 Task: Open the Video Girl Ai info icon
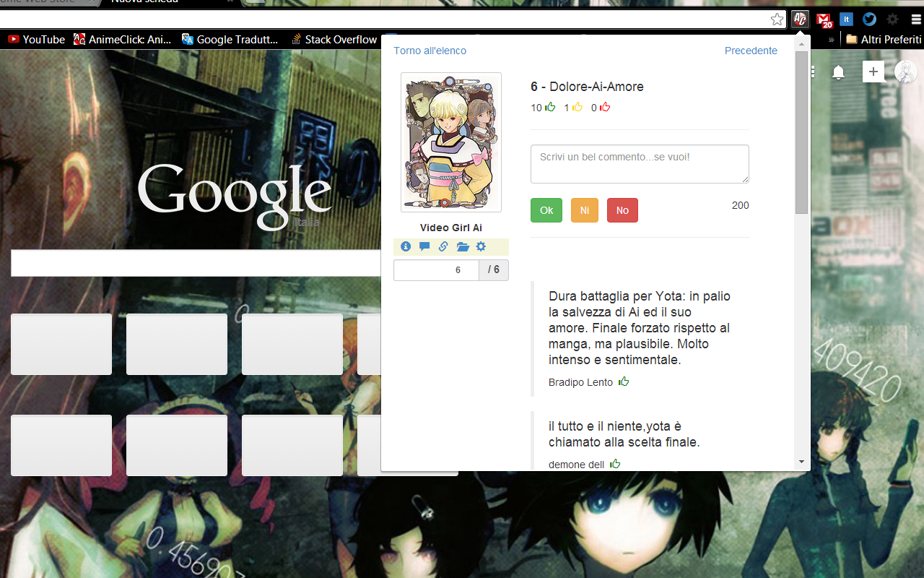(406, 246)
